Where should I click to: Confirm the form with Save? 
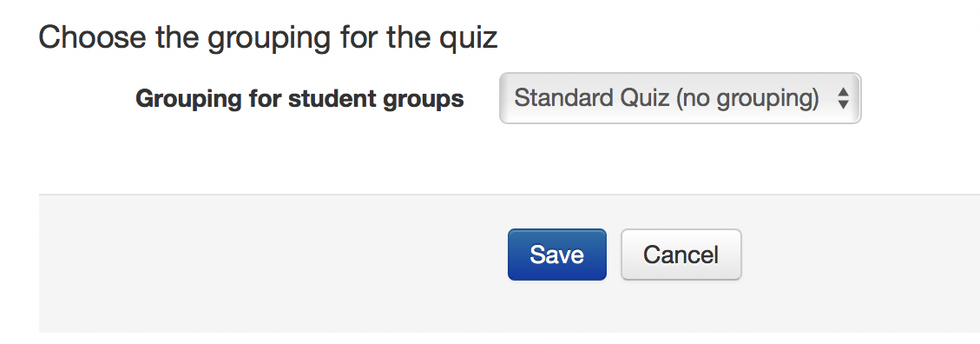[x=557, y=255]
